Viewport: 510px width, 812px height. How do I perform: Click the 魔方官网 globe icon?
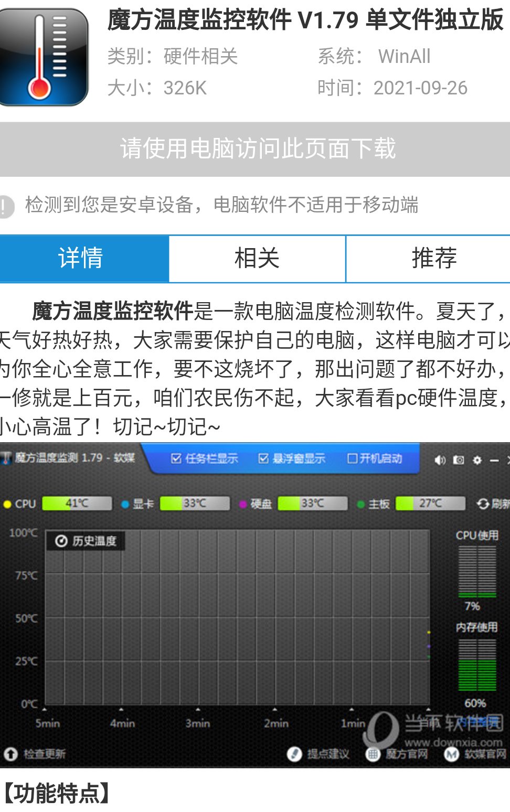click(x=373, y=754)
